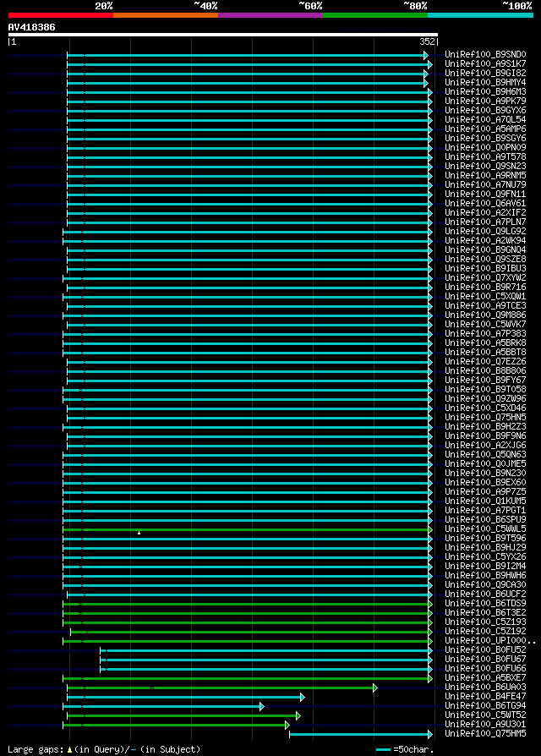Select the UniRef100_B9GNQ4 label
The image size is (541, 756).
(x=485, y=249)
